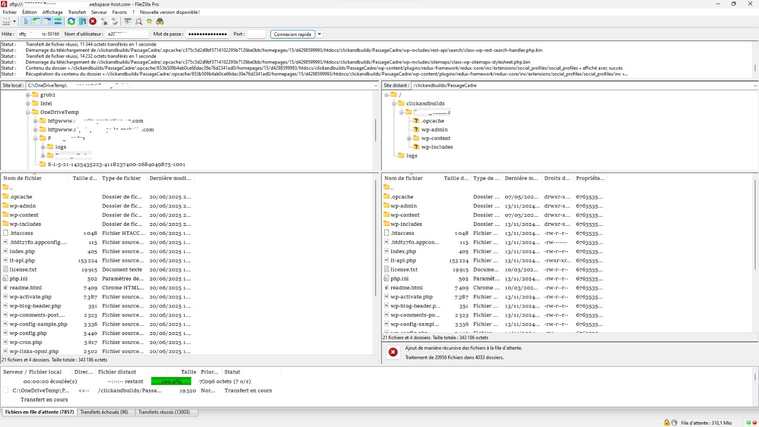This screenshot has height=427, width=759.
Task: Open the Affichage menu
Action: [x=52, y=12]
